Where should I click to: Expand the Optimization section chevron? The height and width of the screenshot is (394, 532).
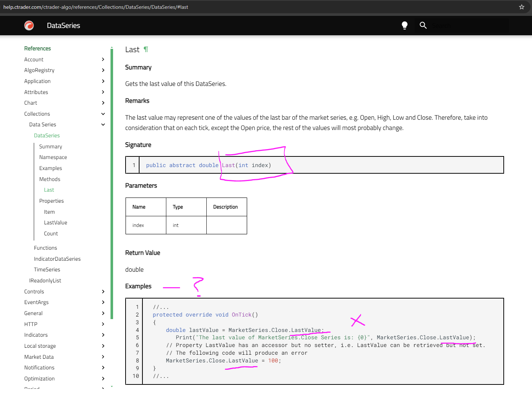tap(103, 379)
